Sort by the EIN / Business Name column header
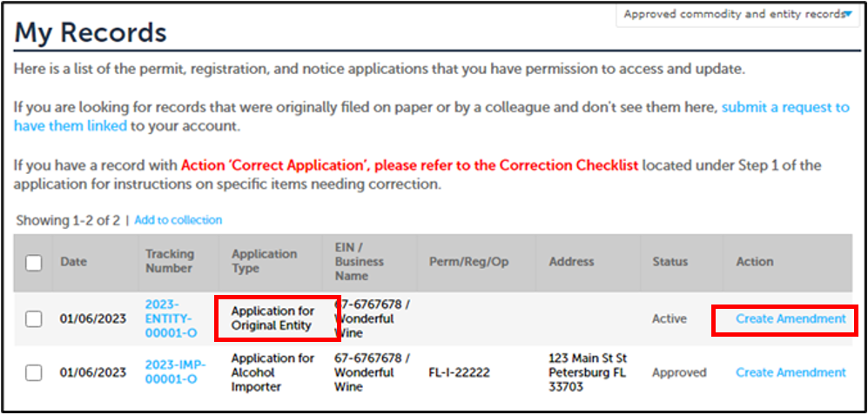Screen dimensions: 868x415 click(359, 261)
